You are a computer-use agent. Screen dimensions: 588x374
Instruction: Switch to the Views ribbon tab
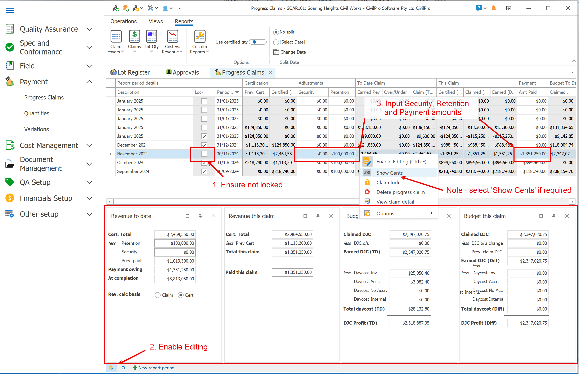coord(156,22)
